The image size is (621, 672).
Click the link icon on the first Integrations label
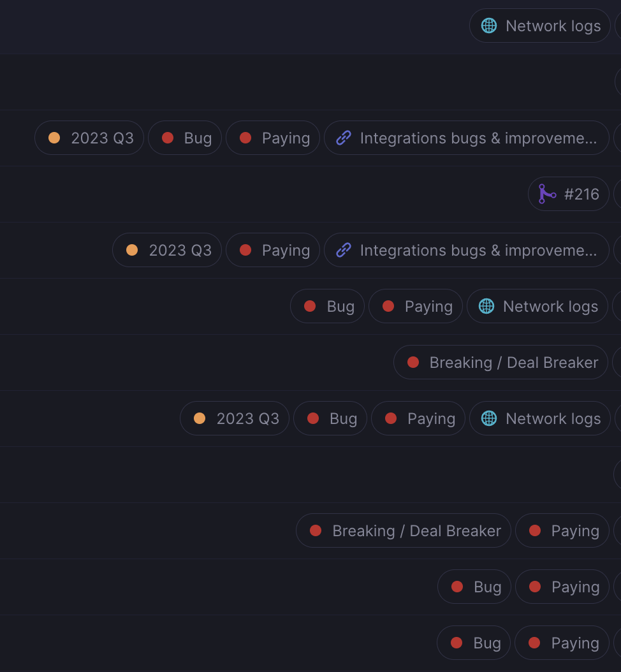point(344,138)
